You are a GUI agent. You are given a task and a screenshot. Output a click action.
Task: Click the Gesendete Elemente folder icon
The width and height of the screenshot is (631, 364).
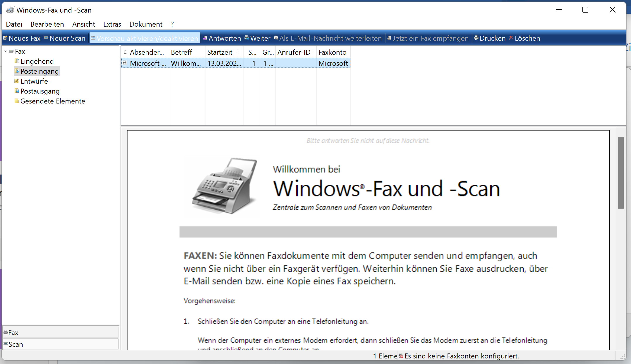tap(17, 101)
